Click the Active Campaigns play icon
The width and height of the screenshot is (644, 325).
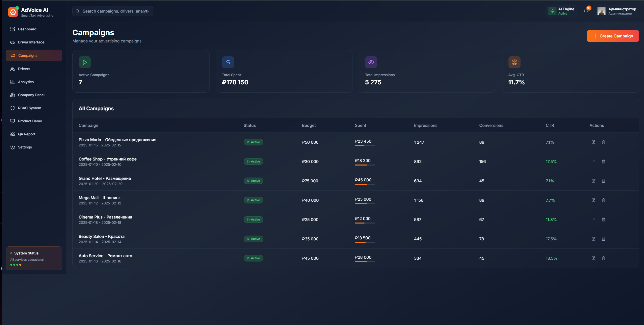click(x=85, y=62)
